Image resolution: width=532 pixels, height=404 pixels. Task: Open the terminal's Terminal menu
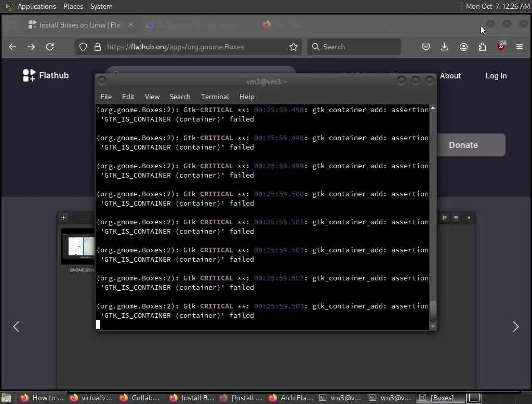point(215,97)
